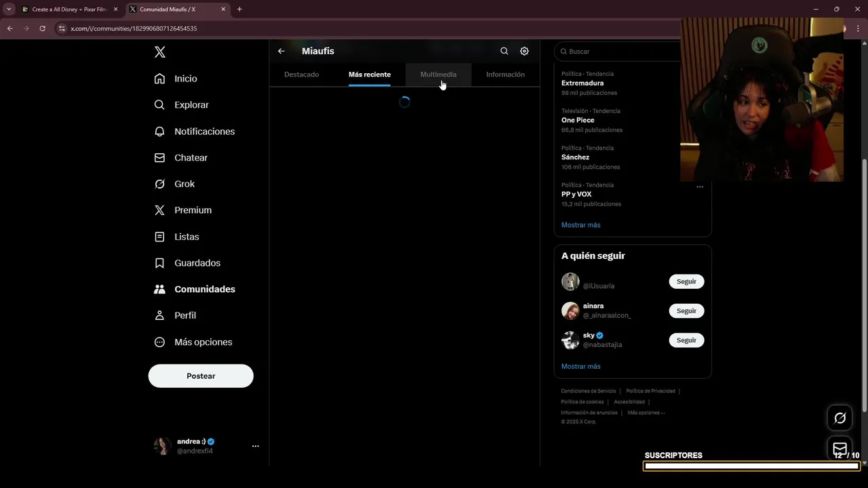Open floating Grok button
The width and height of the screenshot is (868, 488).
pyautogui.click(x=840, y=418)
